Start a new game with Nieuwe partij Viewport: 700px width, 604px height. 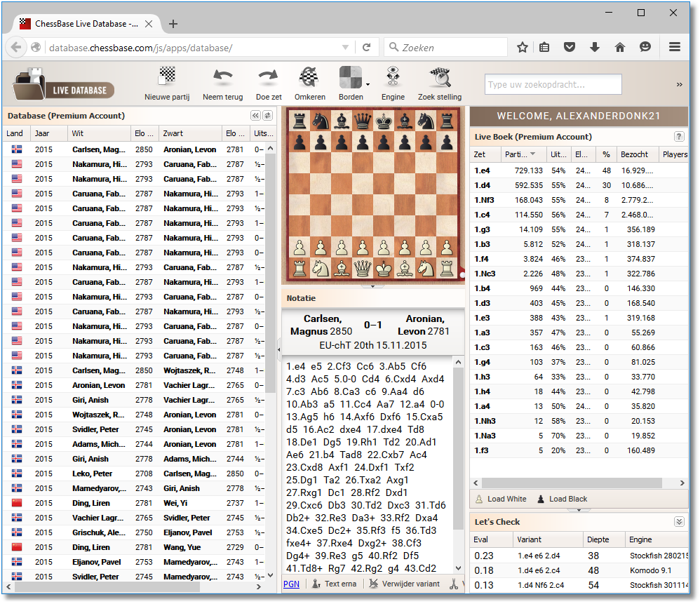[x=167, y=83]
